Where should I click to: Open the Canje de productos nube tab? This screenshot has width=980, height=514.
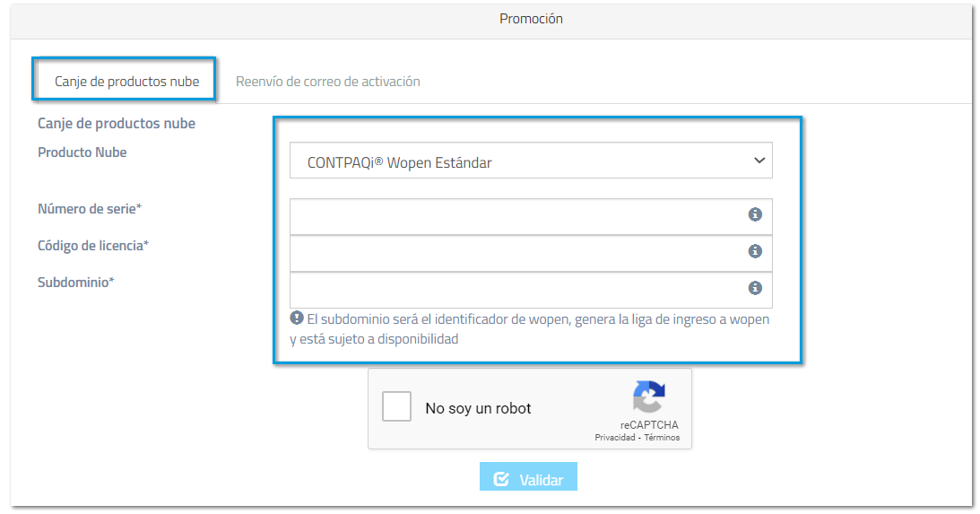click(127, 82)
